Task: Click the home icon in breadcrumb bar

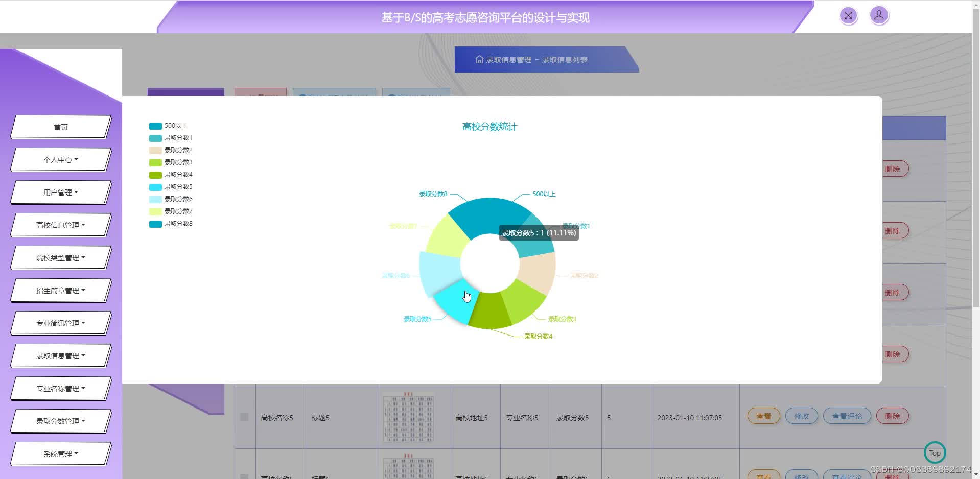Action: point(479,59)
